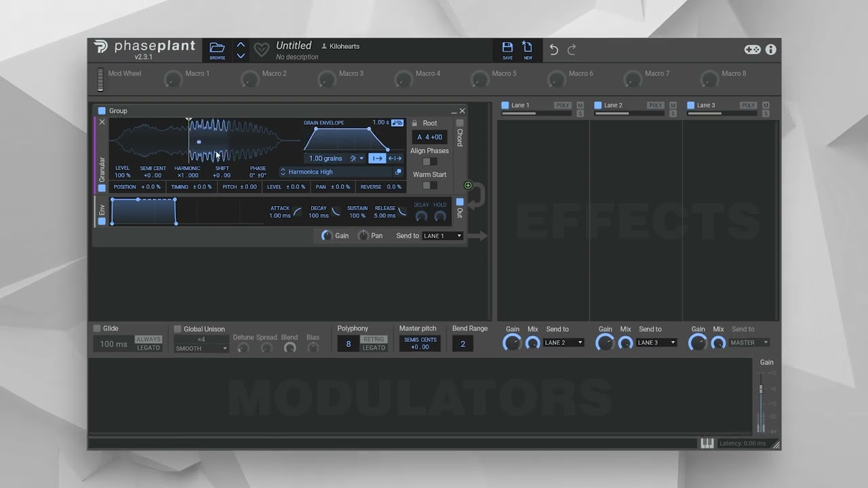Minimize the Group panel
This screenshot has height=488, width=868.
click(454, 111)
